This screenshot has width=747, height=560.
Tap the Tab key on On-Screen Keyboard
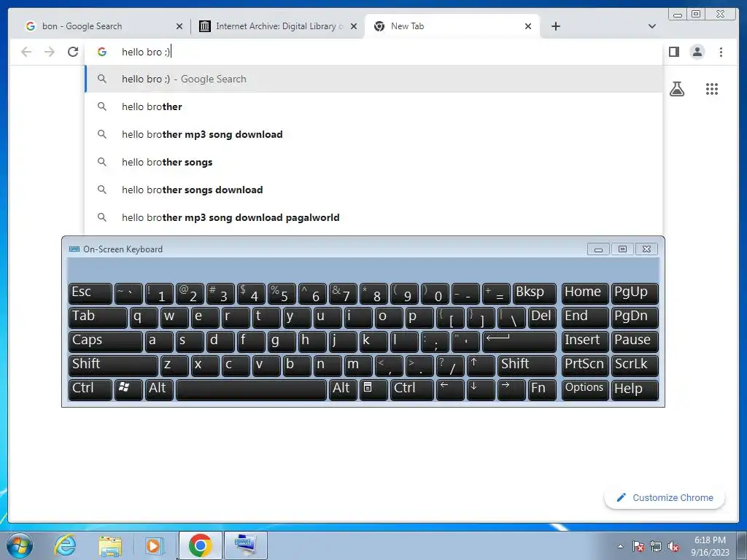point(98,317)
